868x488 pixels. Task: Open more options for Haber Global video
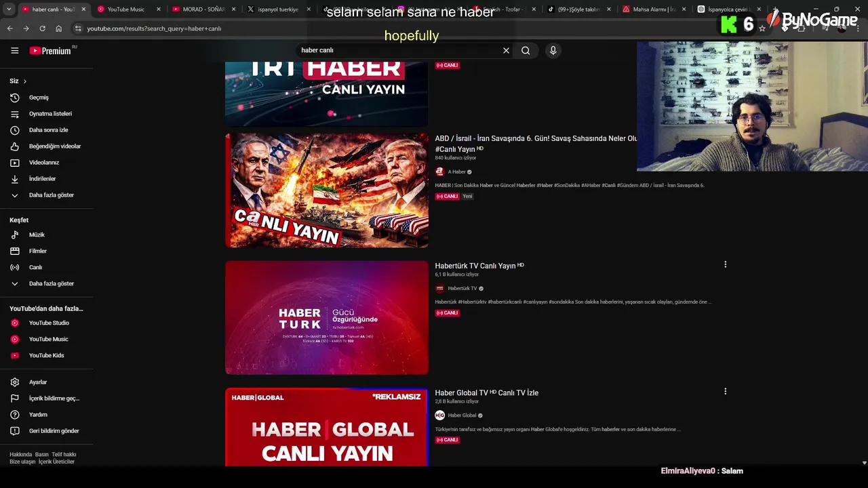[x=725, y=391]
